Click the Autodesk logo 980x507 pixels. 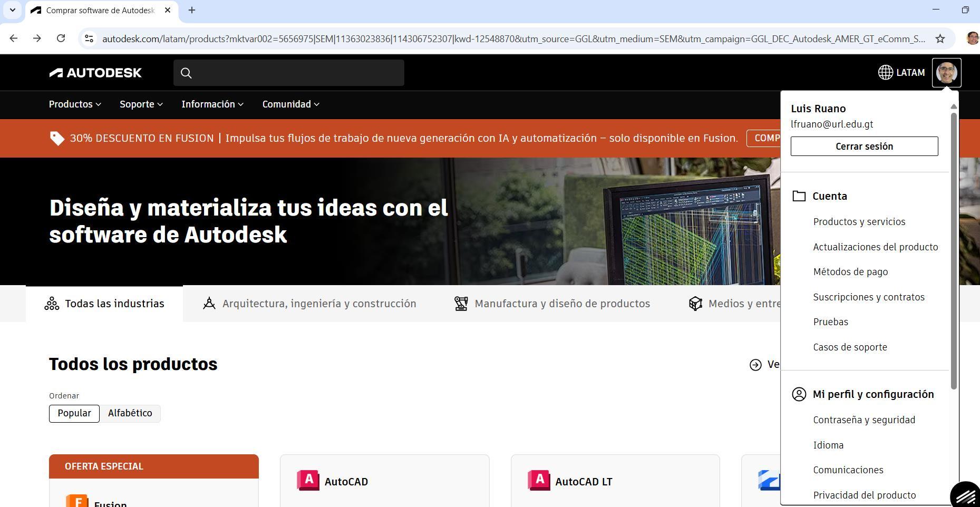[x=95, y=73]
